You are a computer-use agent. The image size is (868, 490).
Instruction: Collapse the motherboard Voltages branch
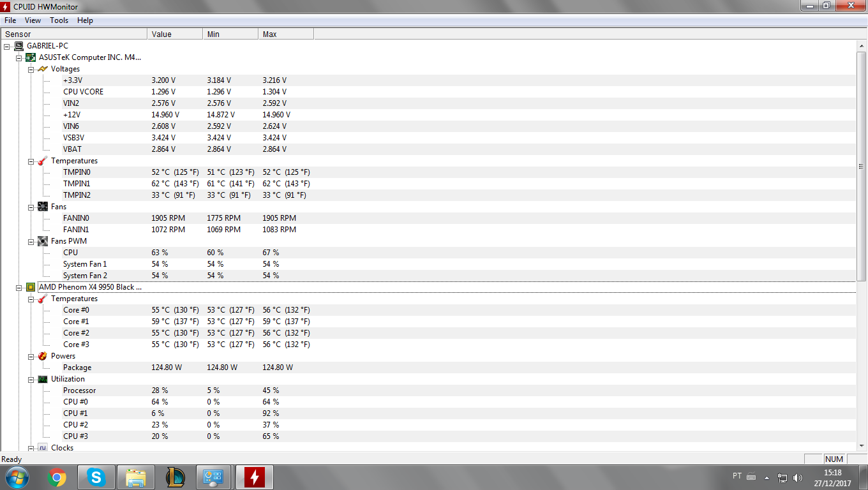point(31,69)
